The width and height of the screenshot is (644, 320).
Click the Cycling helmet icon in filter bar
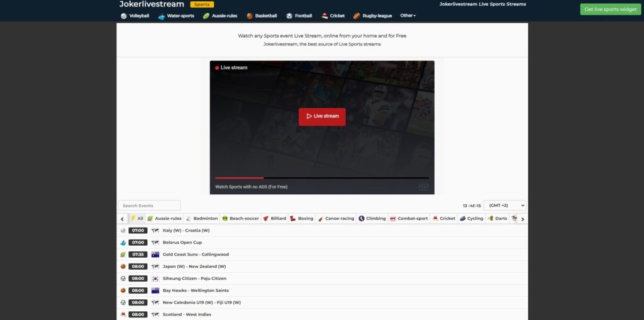point(463,219)
